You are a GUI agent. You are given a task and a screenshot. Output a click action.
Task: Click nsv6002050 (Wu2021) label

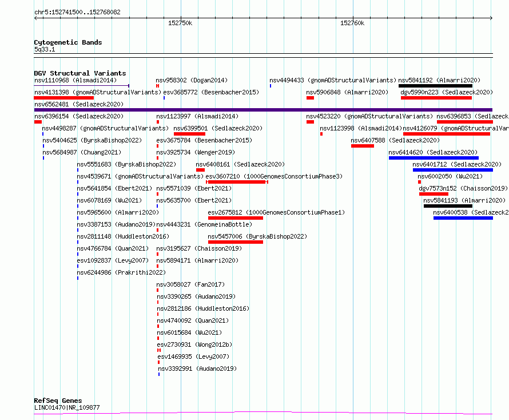pyautogui.click(x=450, y=176)
